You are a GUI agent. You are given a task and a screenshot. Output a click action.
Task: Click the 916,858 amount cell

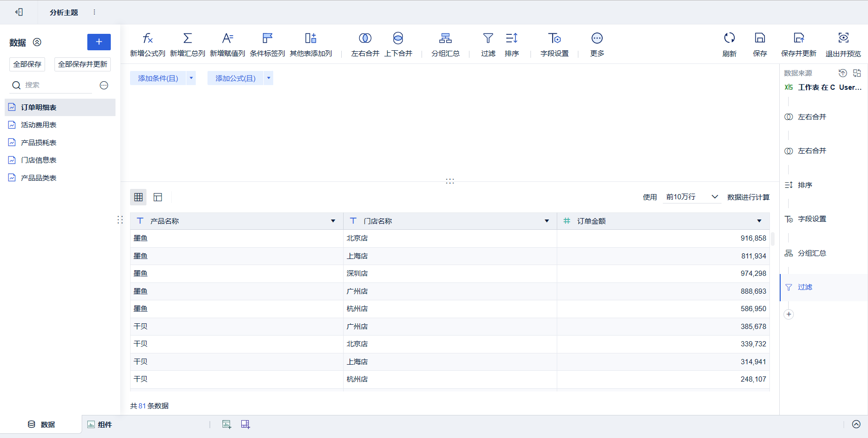(x=663, y=238)
